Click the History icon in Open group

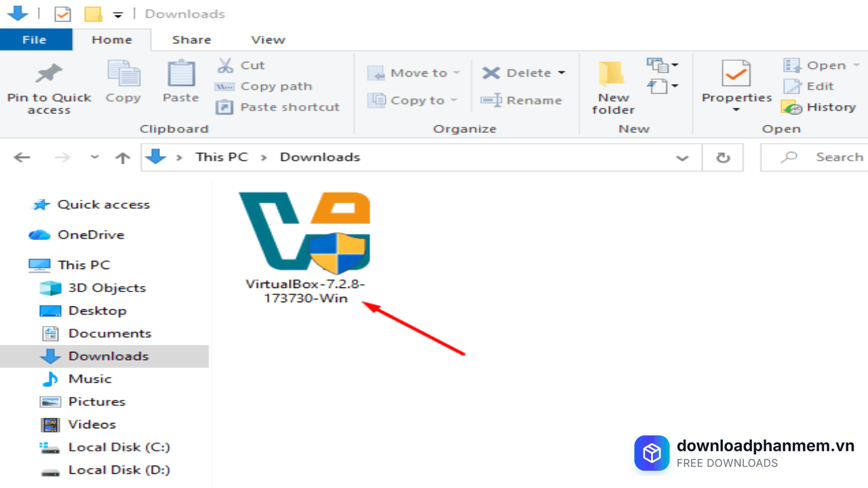pos(791,108)
